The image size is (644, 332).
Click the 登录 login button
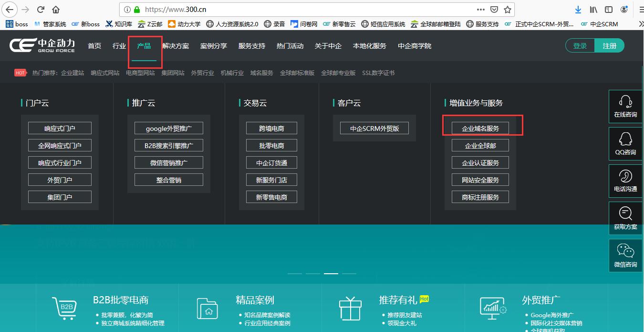580,46
